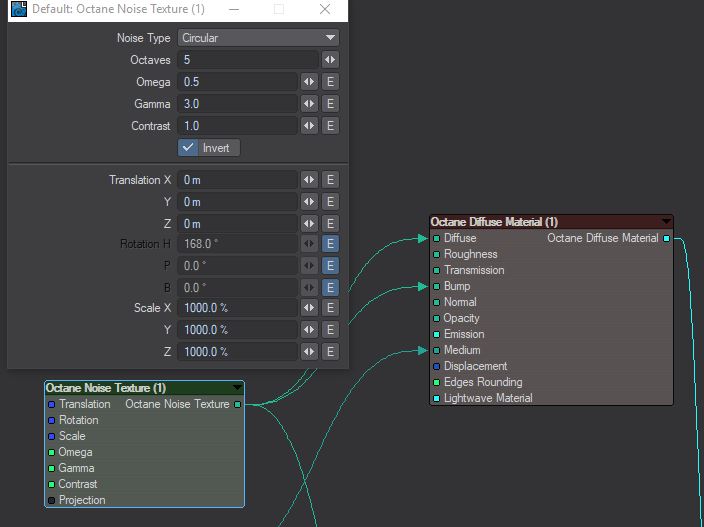This screenshot has height=527, width=704.
Task: Click the active Rotation P envelope E button
Action: 330,266
